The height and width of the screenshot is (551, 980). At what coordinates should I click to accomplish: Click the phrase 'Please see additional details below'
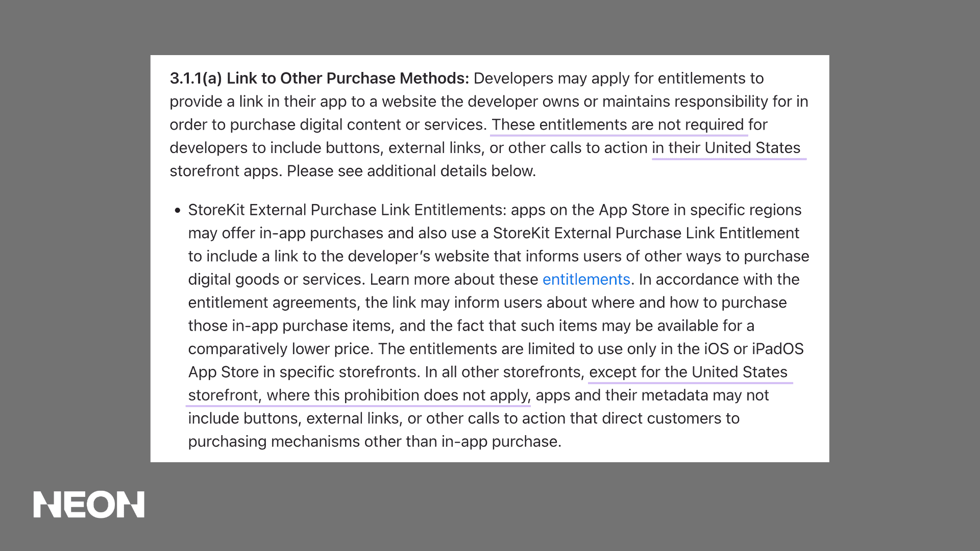pyautogui.click(x=411, y=171)
